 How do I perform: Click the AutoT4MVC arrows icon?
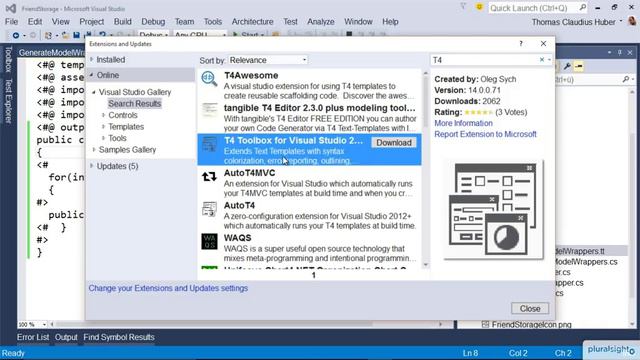(x=209, y=177)
